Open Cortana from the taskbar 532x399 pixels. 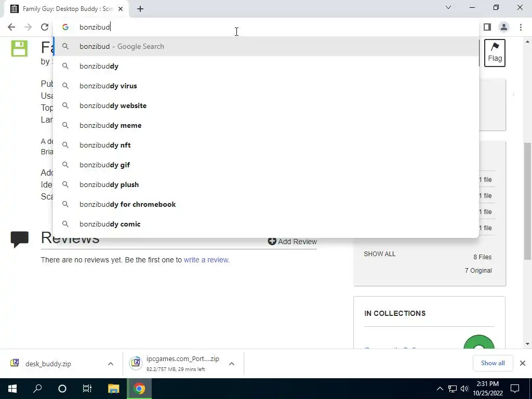coord(62,389)
